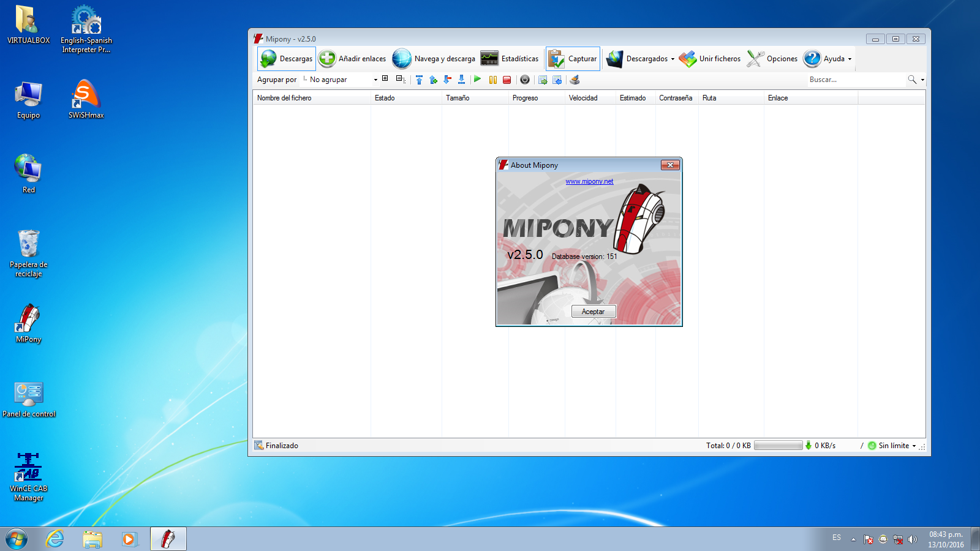This screenshot has width=980, height=551.
Task: Stop downloads with red stop icon
Action: [x=507, y=80]
